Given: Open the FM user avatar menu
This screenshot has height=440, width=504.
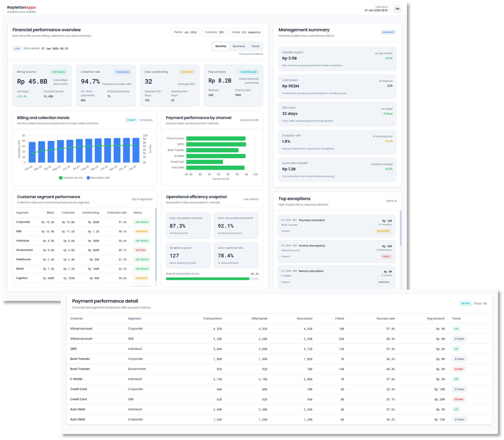Looking at the screenshot, I should coord(398,9).
